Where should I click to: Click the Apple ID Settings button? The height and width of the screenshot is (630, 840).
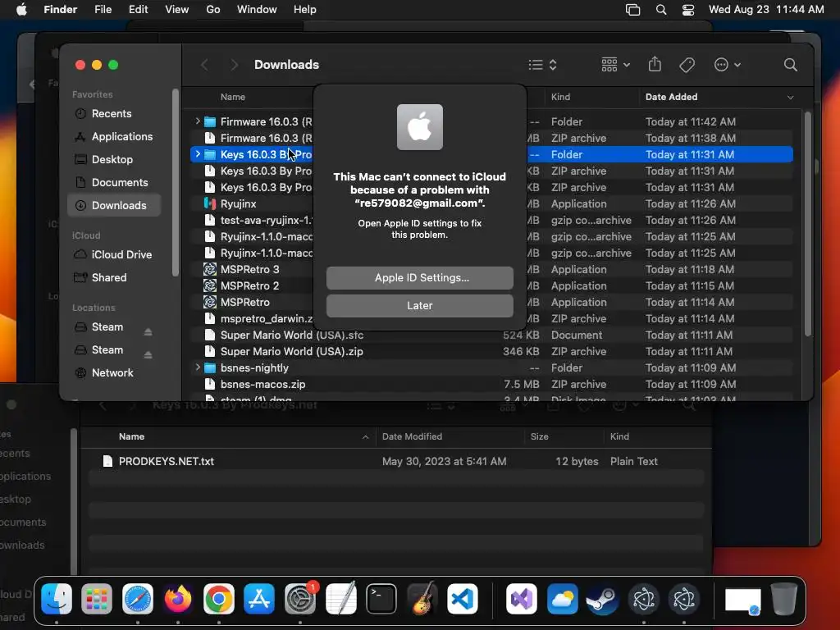419,277
